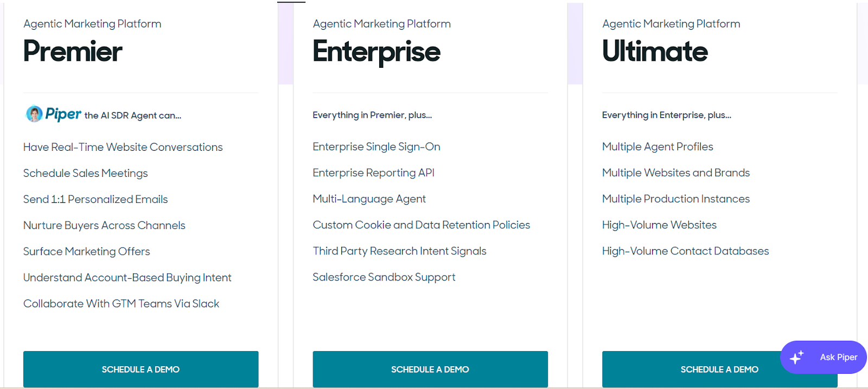This screenshot has height=389, width=868.
Task: Schedule a demo for the Ultimate plan
Action: [719, 369]
